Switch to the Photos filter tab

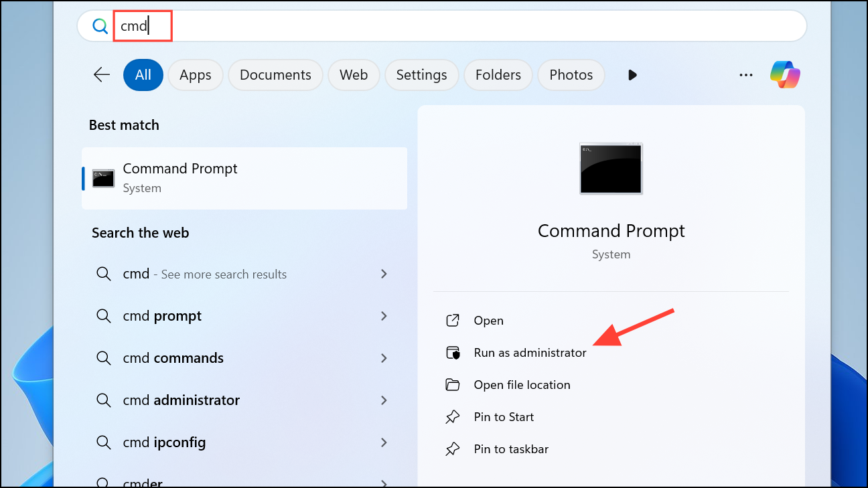coord(571,75)
